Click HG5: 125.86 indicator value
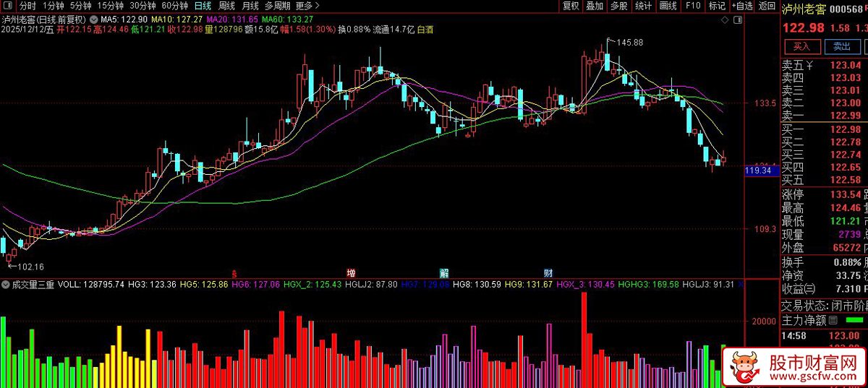Image resolution: width=868 pixels, height=388 pixels. click(x=204, y=285)
